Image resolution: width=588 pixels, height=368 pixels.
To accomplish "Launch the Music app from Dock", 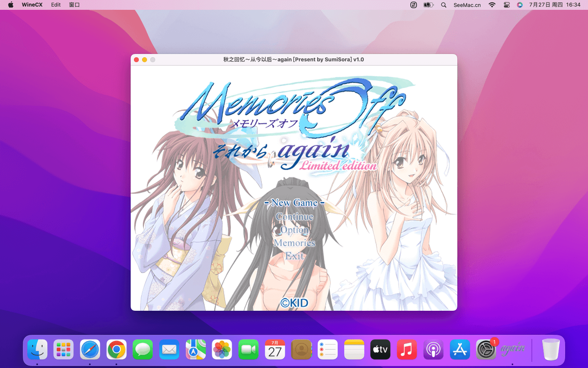I will [x=407, y=349].
